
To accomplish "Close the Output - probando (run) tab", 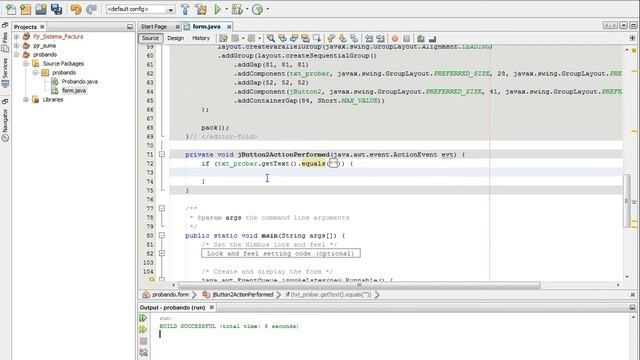I will [x=211, y=307].
